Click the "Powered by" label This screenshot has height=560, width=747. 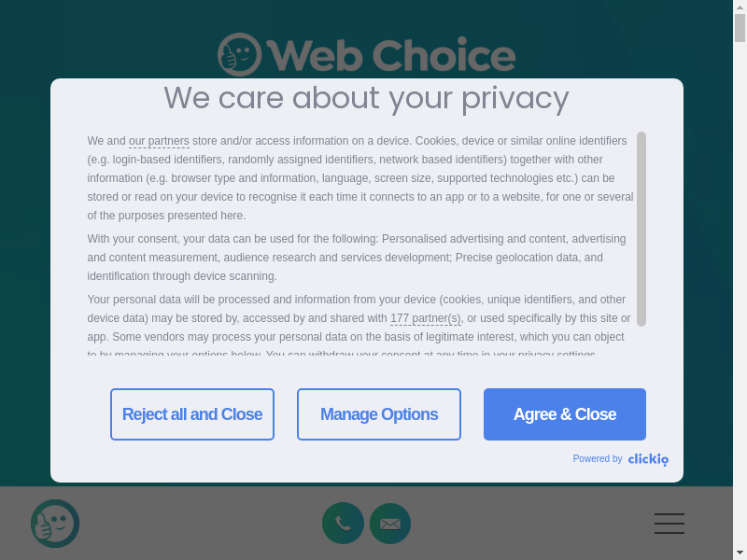pos(598,459)
